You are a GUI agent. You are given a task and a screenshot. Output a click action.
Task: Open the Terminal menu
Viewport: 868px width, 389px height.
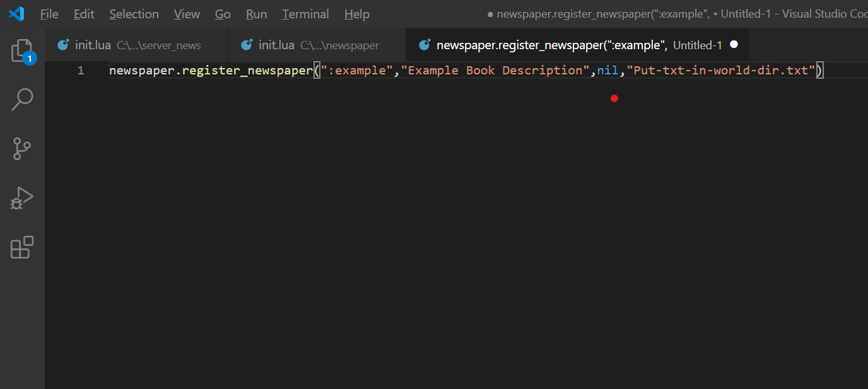(305, 14)
